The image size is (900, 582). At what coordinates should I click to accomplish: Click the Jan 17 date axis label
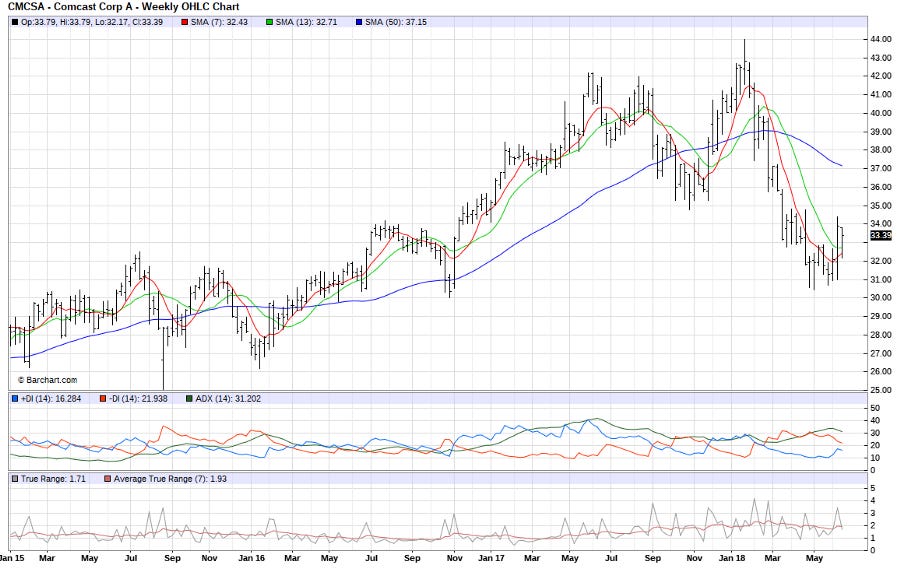click(x=491, y=558)
